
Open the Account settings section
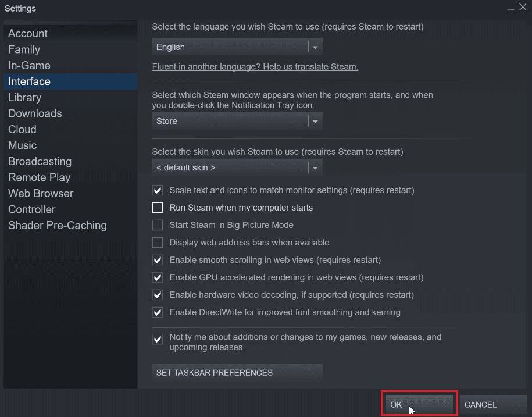[27, 33]
